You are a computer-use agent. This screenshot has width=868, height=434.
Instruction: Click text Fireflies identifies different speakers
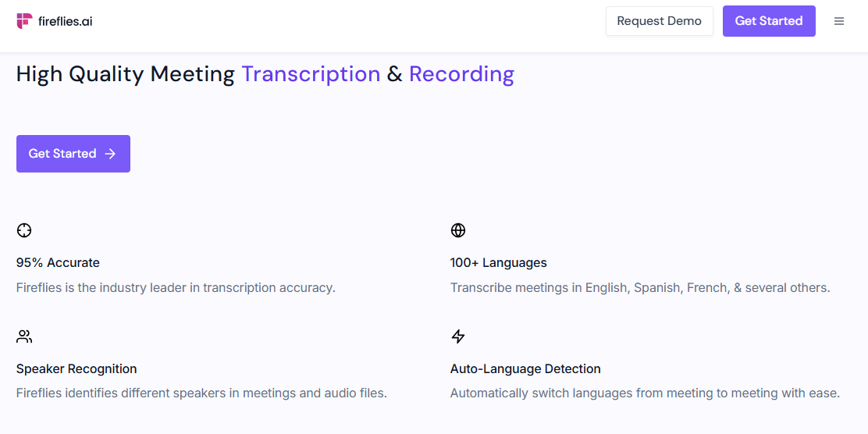click(201, 393)
